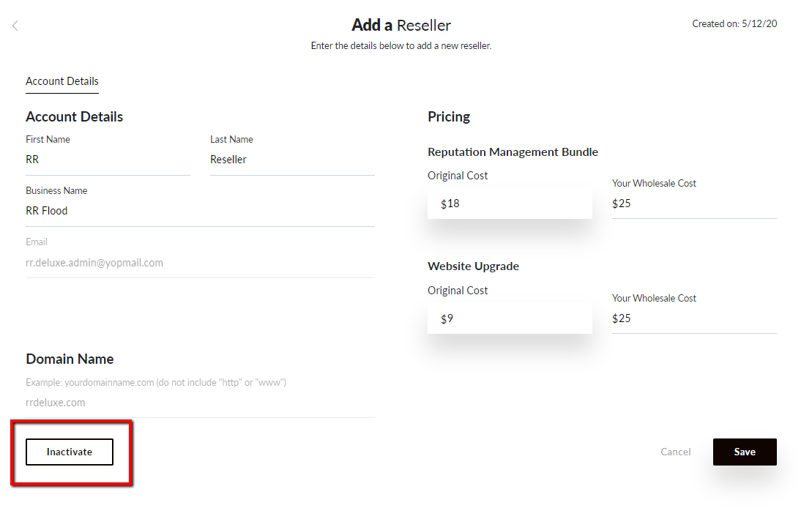Image resolution: width=812 pixels, height=508 pixels.
Task: Click the Created on date text
Action: [x=734, y=23]
